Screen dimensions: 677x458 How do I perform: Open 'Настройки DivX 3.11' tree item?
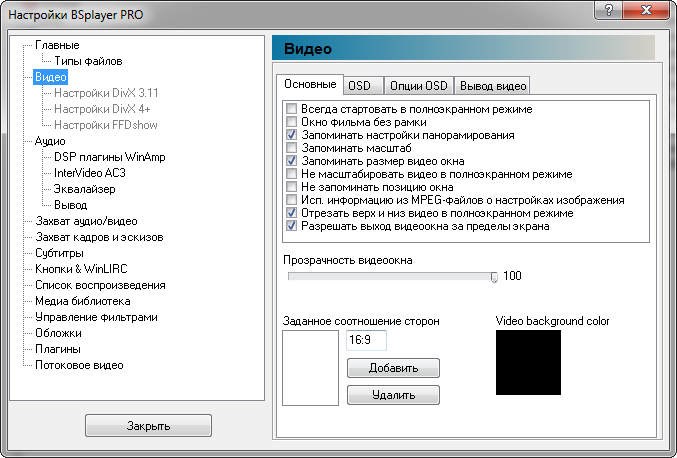pyautogui.click(x=106, y=93)
